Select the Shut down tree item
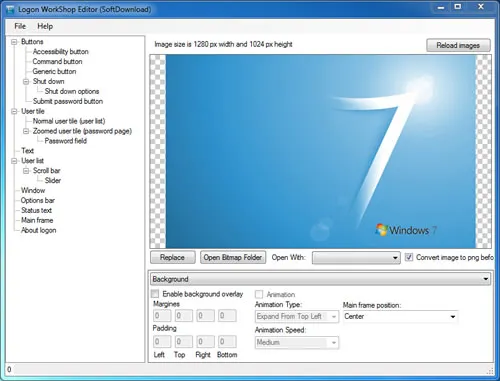 [48, 81]
